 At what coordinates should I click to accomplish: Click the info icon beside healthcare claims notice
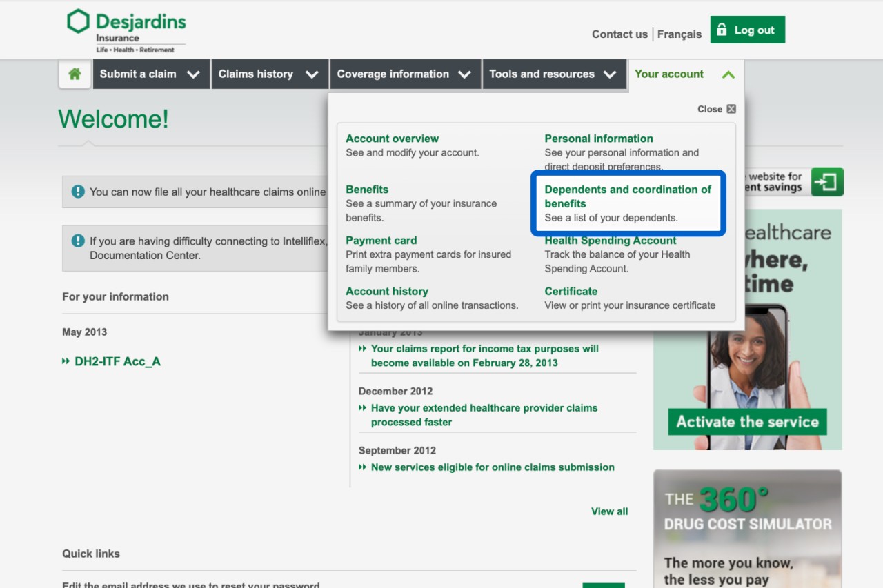[79, 192]
